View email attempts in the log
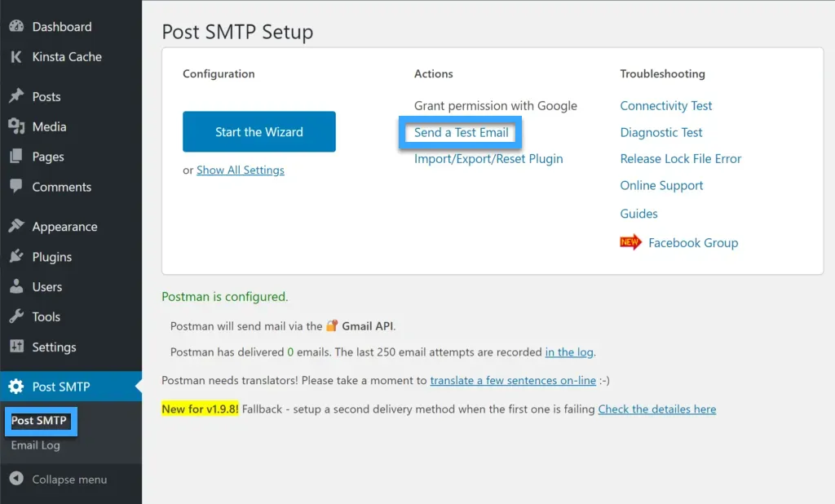Image resolution: width=835 pixels, height=504 pixels. point(568,351)
